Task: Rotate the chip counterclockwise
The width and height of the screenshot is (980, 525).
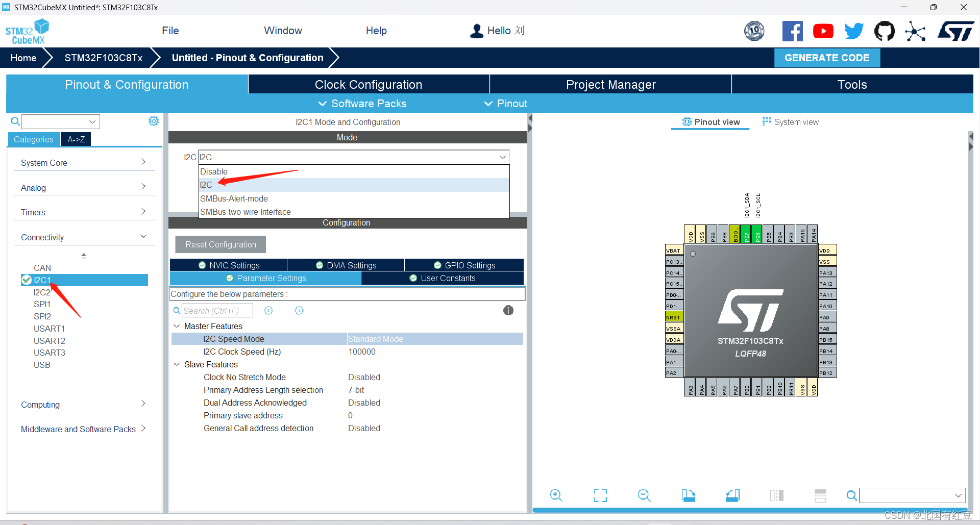Action: pos(732,495)
